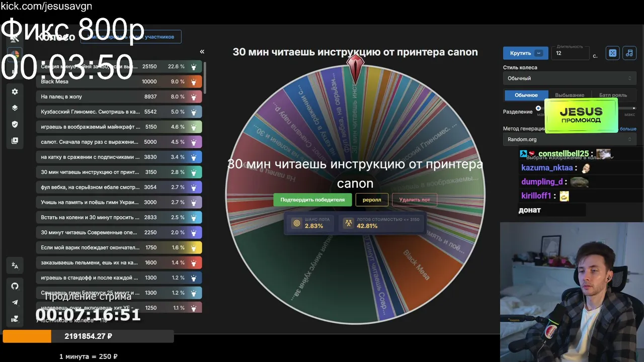This screenshot has height=362, width=644.
Task: Click the 3.4 % percentage value
Action: pos(178,157)
